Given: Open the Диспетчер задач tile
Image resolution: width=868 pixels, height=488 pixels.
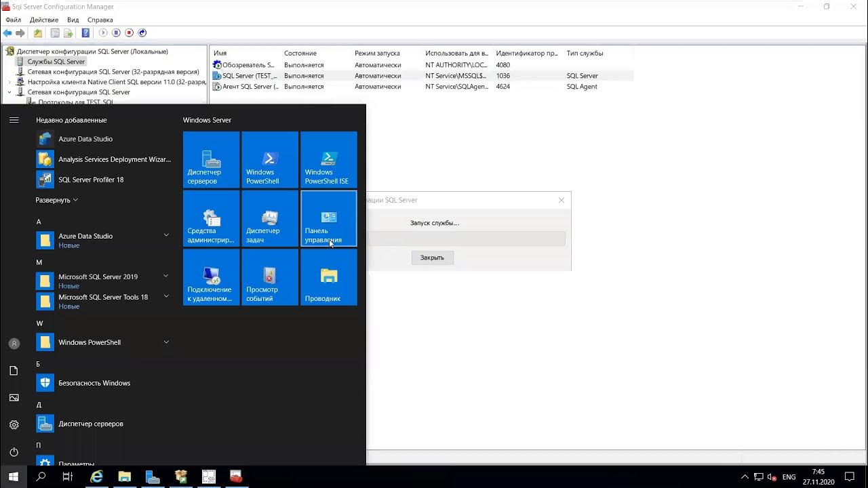Looking at the screenshot, I should pos(270,218).
